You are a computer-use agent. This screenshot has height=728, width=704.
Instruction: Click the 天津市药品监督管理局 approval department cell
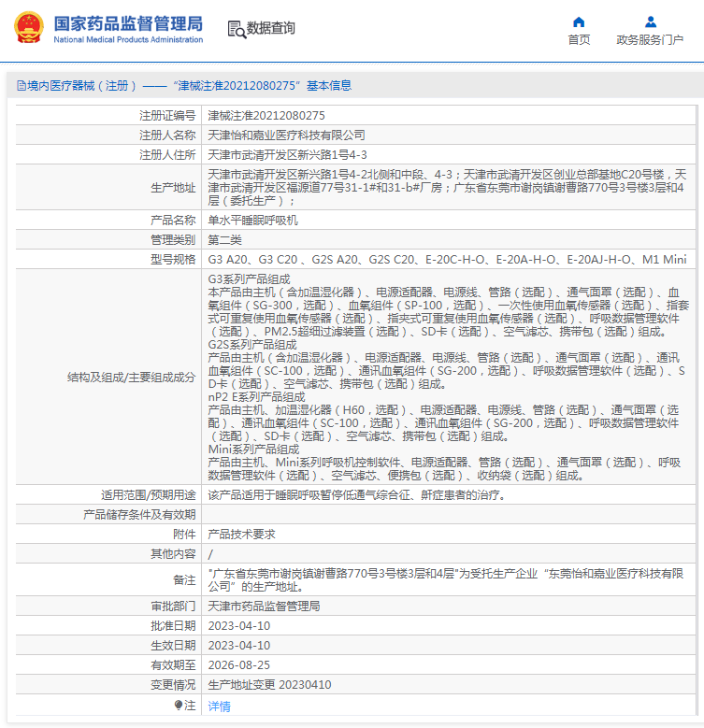point(449,606)
